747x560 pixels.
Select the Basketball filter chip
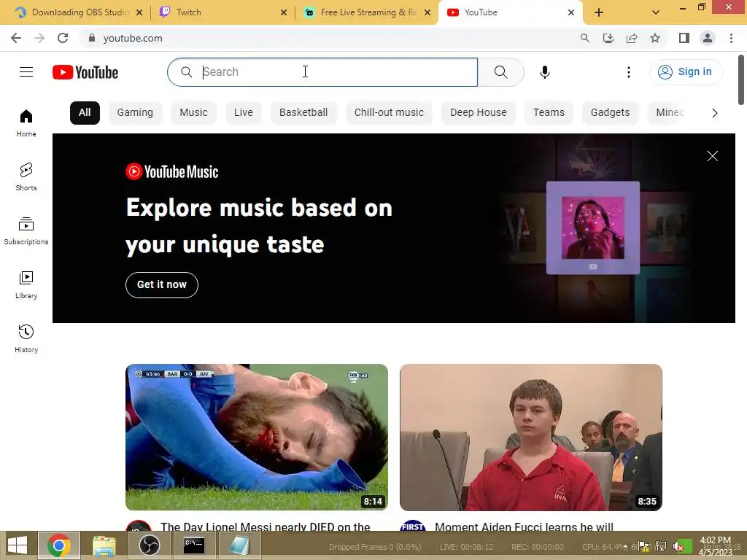pos(303,113)
